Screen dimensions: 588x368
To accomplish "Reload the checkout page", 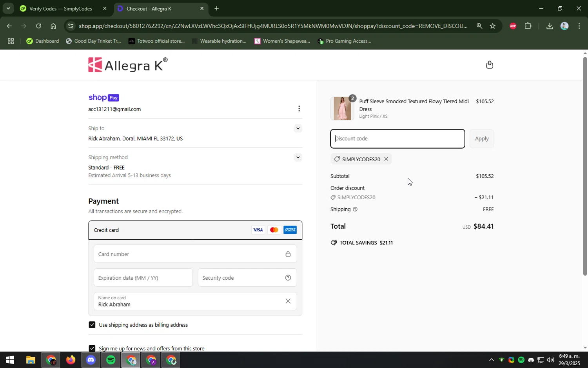I will 38,26.
